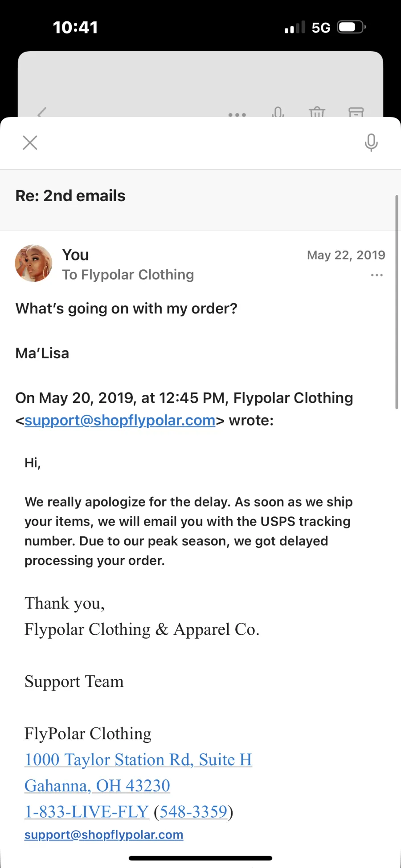Open support@shopflypolar.com link in quoted header
The height and width of the screenshot is (868, 401).
click(120, 420)
